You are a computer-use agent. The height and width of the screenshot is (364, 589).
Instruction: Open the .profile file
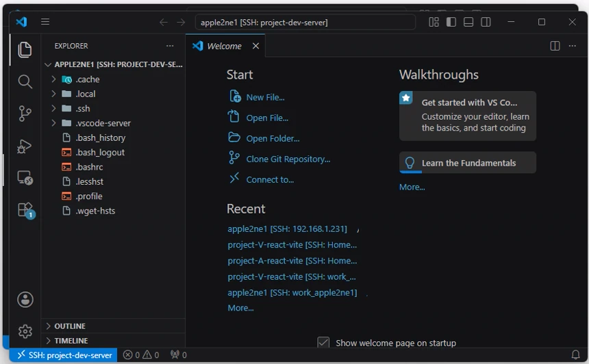coord(114,196)
